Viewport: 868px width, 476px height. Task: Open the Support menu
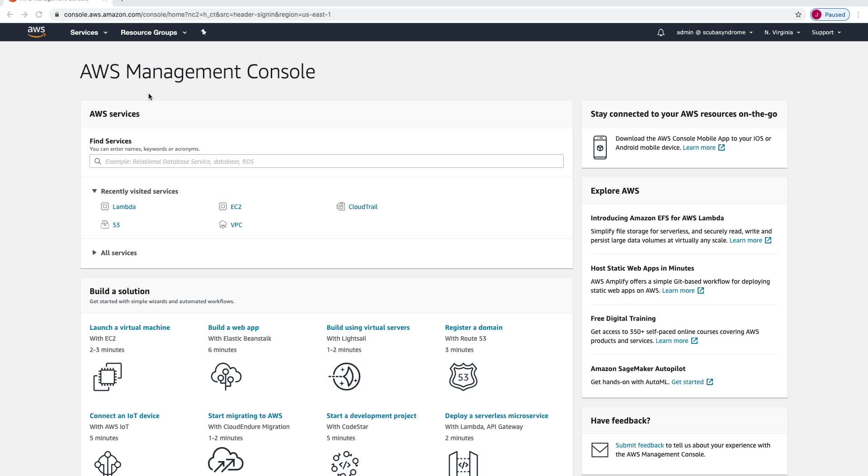point(826,33)
